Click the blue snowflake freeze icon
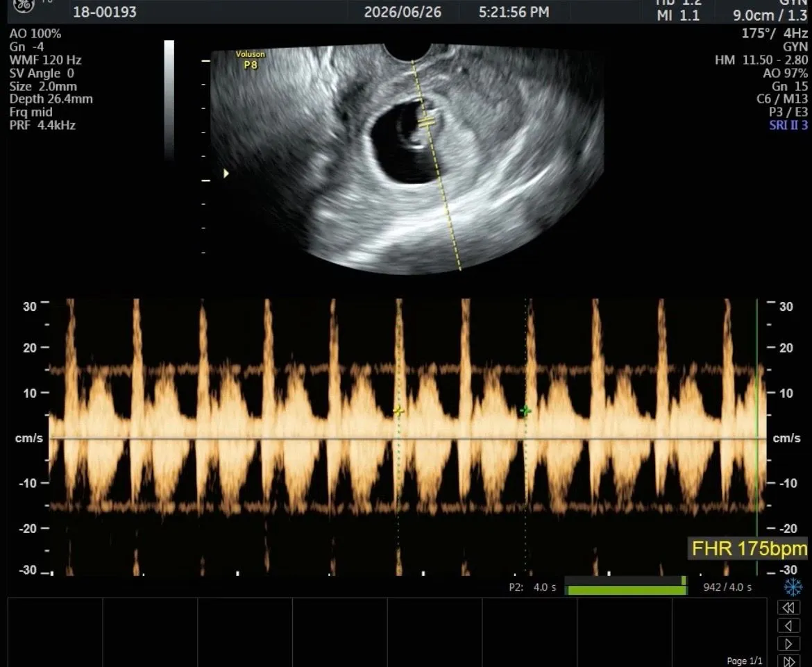The width and height of the screenshot is (812, 667). [793, 587]
